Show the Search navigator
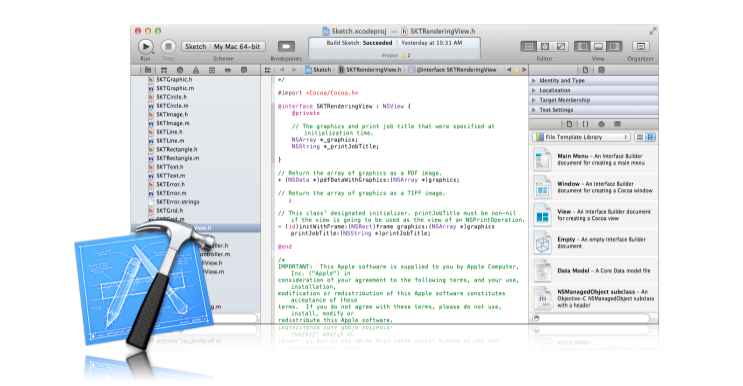The width and height of the screenshot is (743, 386). [180, 70]
